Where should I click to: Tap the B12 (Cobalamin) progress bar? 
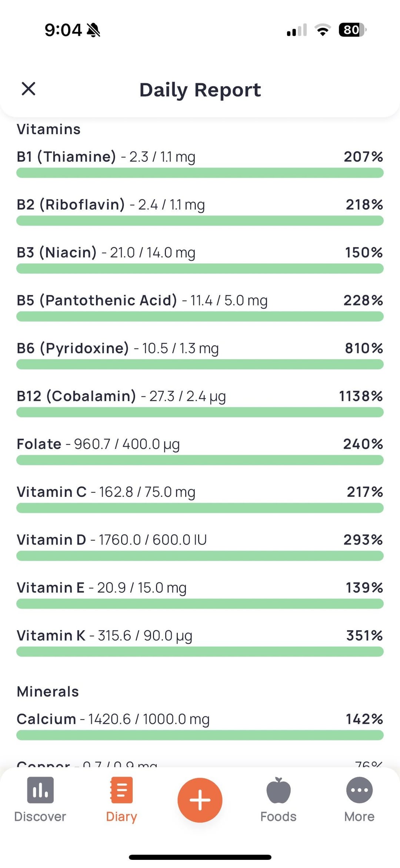pyautogui.click(x=200, y=412)
